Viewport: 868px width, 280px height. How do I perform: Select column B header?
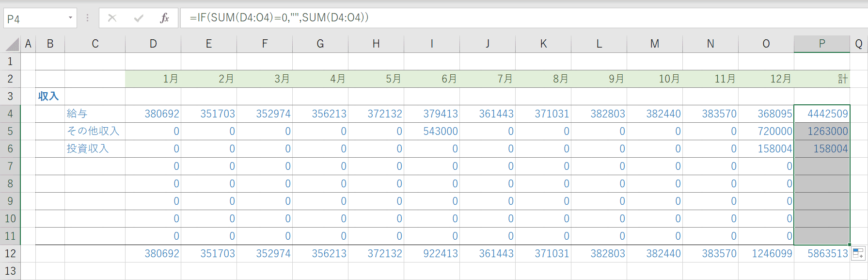coord(50,44)
